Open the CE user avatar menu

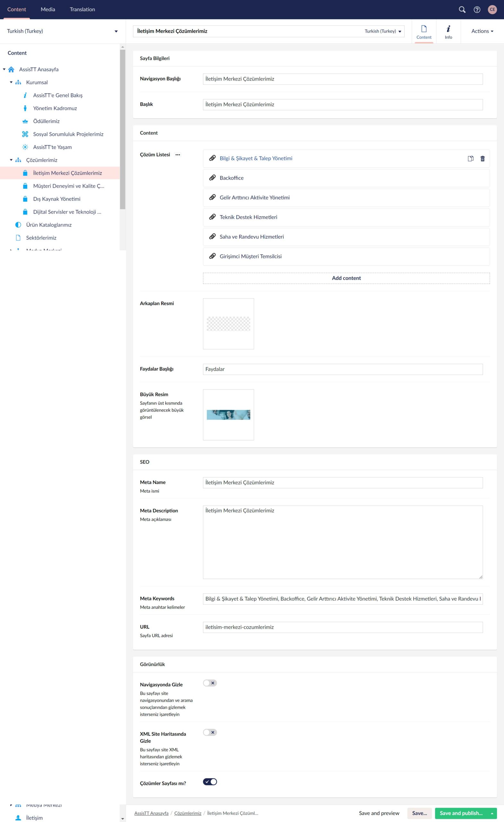[x=492, y=10]
